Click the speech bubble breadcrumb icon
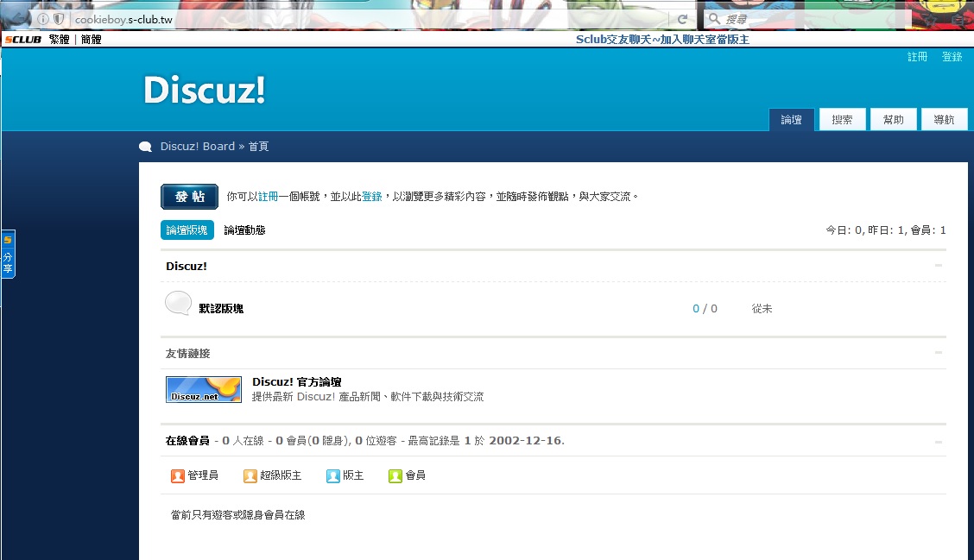The width and height of the screenshot is (974, 560). tap(145, 147)
